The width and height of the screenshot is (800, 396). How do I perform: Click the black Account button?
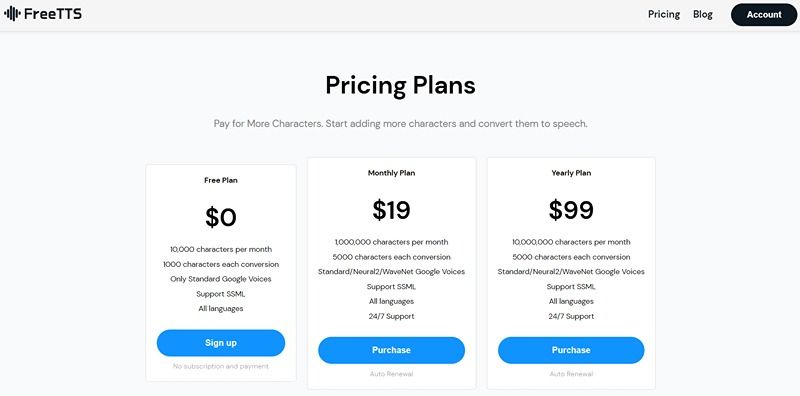764,15
